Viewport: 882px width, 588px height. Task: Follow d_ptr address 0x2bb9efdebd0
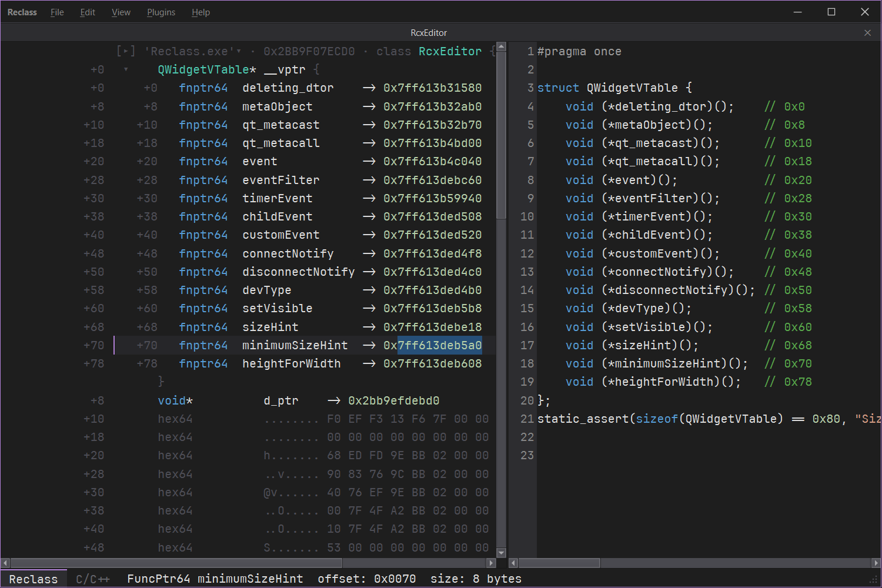(394, 400)
